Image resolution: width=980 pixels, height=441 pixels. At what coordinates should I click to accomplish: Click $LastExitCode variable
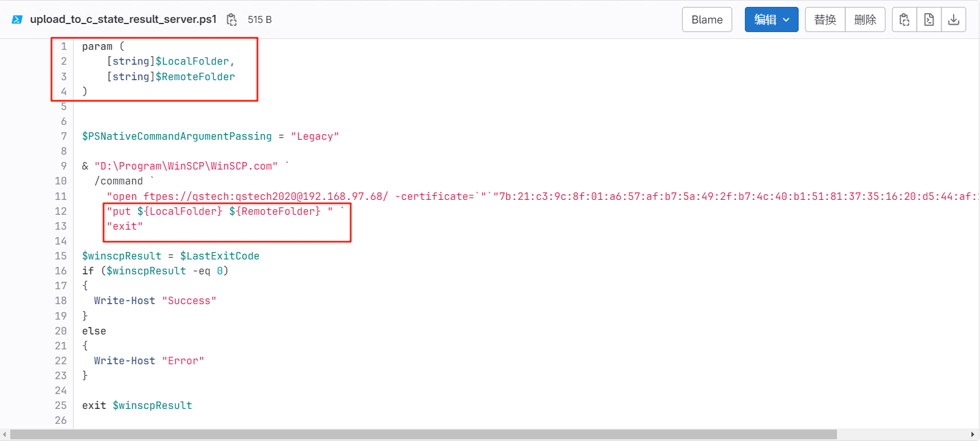[220, 256]
